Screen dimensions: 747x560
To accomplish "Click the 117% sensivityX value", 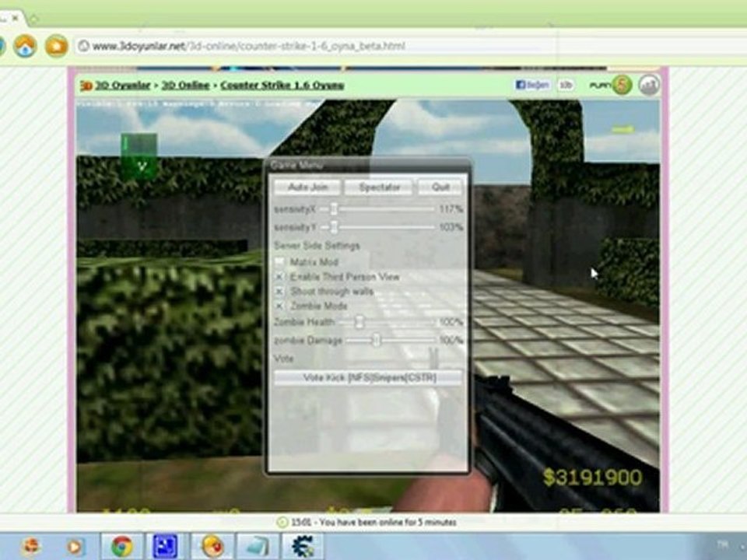I will pos(451,209).
